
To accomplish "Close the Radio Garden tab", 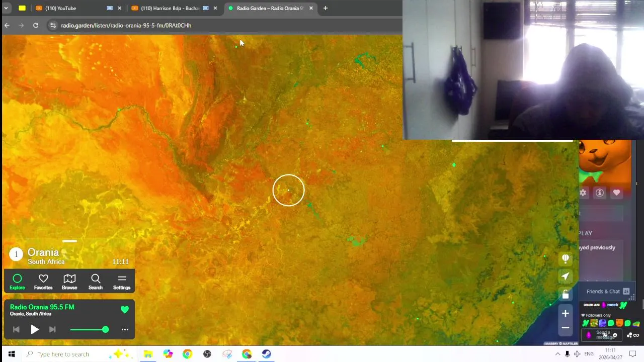I will pos(311,8).
